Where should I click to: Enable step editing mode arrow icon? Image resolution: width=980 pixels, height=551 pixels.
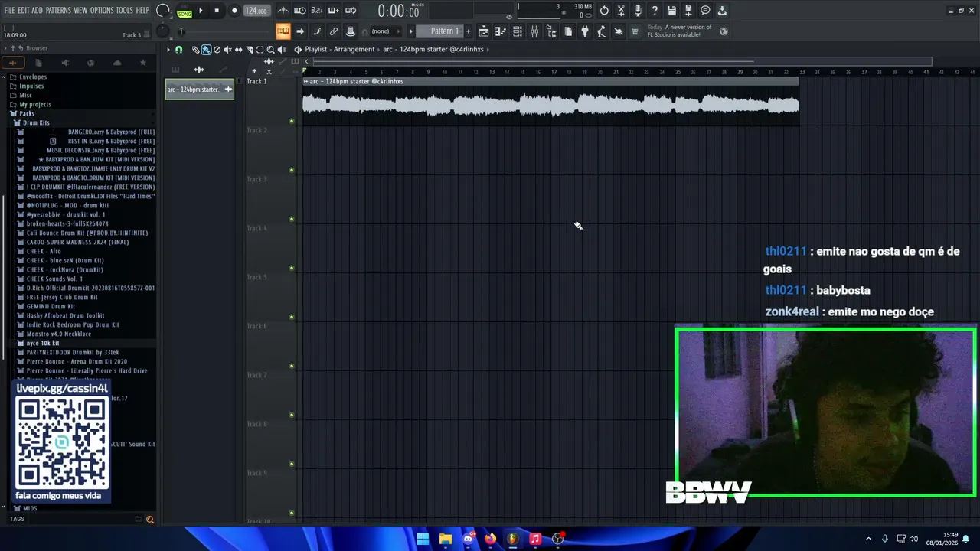point(300,31)
